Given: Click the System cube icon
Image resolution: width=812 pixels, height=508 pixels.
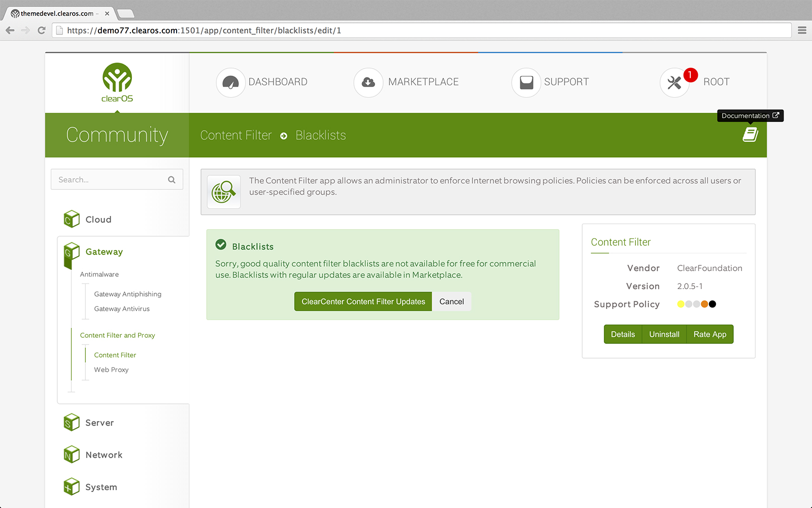Looking at the screenshot, I should pos(72,487).
